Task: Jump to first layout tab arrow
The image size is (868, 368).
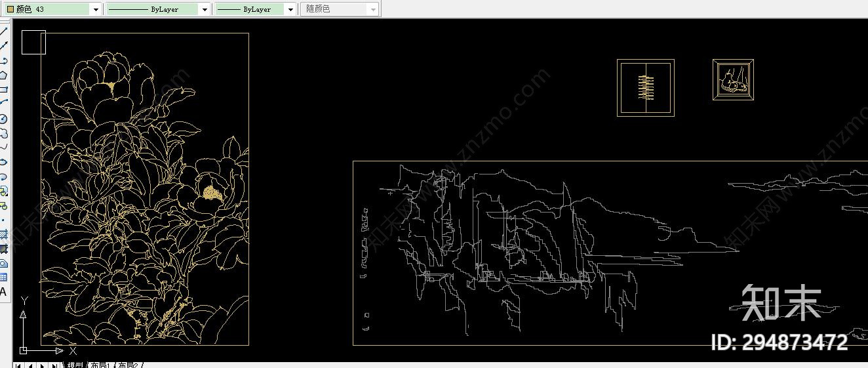Action: click(18, 365)
